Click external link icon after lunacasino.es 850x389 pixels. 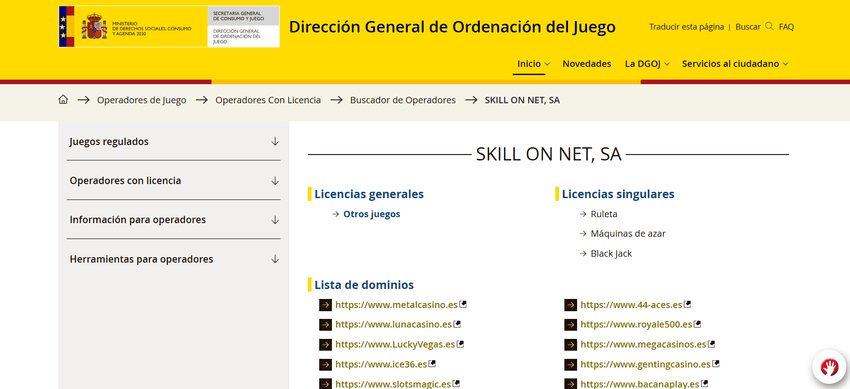[x=457, y=324]
